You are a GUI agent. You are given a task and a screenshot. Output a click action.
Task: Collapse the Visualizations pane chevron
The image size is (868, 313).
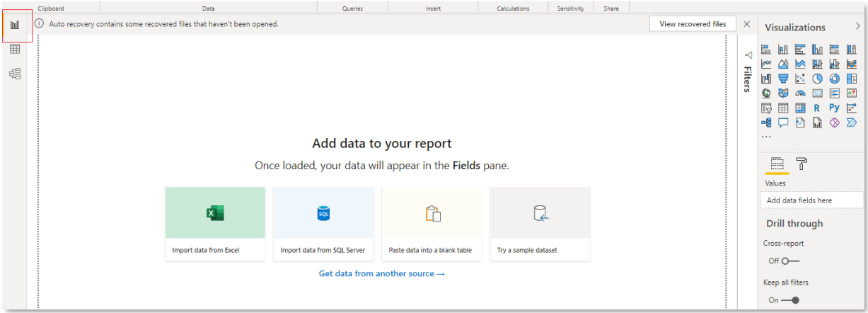click(x=857, y=27)
